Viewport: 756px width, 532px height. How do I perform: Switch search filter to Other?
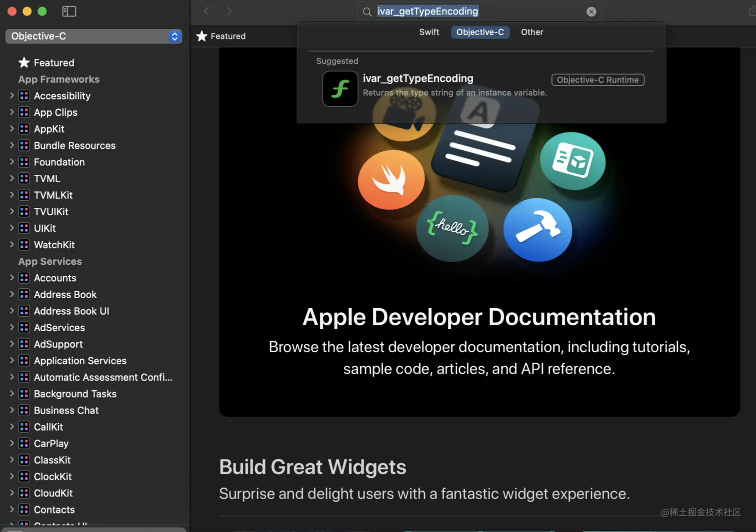coord(532,32)
